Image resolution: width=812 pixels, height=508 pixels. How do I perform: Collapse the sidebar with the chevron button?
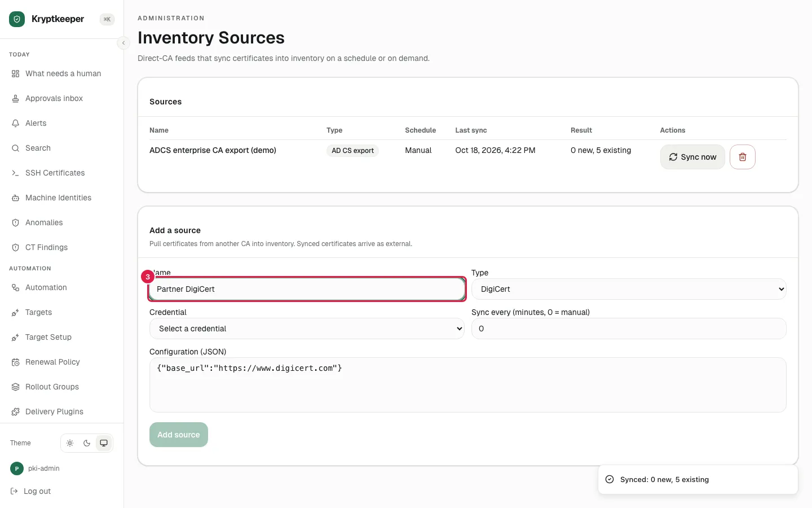click(123, 43)
